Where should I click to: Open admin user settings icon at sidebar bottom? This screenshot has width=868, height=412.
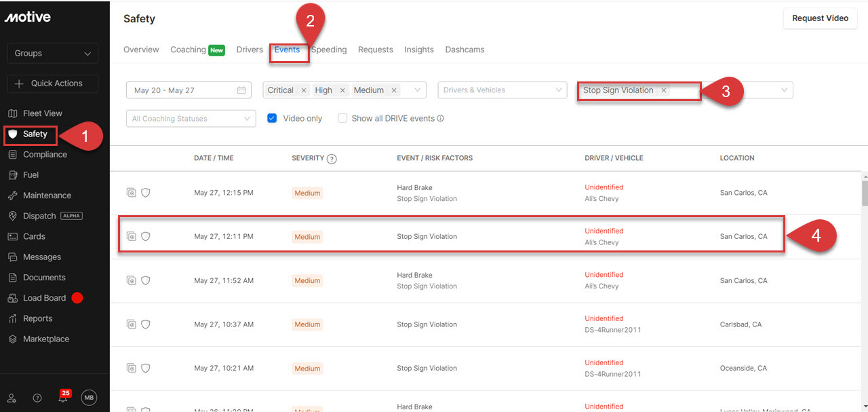point(12,398)
